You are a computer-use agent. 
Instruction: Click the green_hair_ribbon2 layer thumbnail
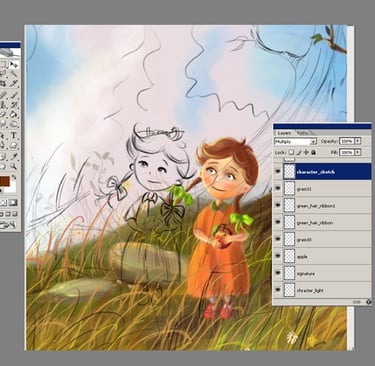pos(289,205)
